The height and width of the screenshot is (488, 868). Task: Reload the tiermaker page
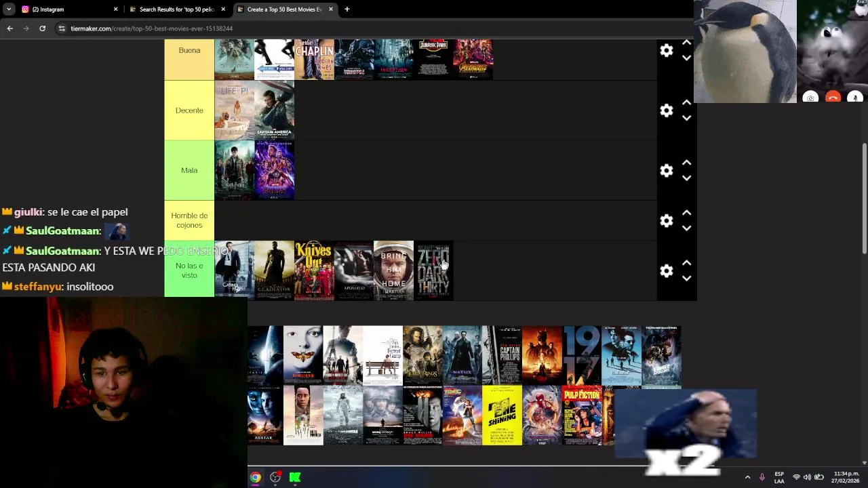[x=42, y=28]
